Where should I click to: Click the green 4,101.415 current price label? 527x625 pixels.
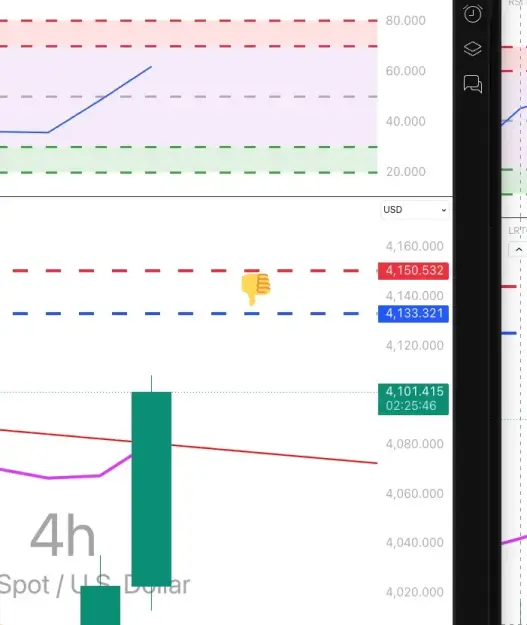413,399
